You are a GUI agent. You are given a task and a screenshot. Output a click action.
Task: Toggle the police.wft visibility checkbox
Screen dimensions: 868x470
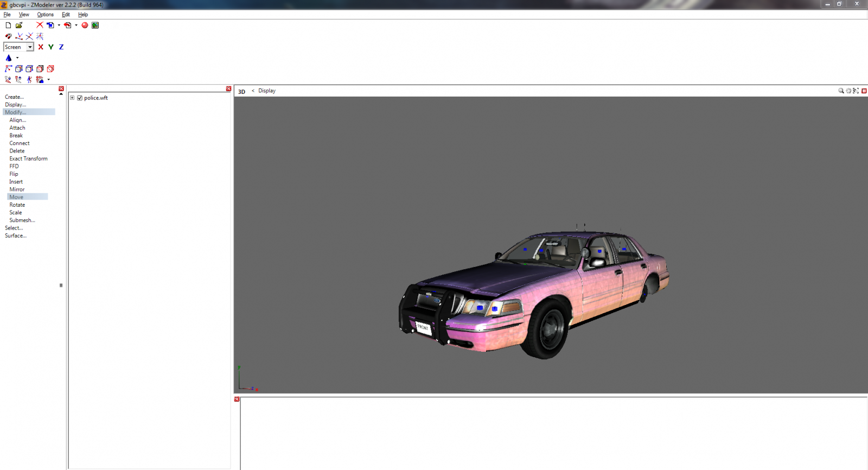pyautogui.click(x=80, y=98)
